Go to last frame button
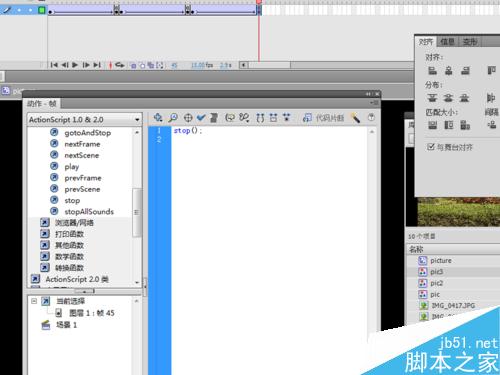500x375 pixels. coord(97,65)
